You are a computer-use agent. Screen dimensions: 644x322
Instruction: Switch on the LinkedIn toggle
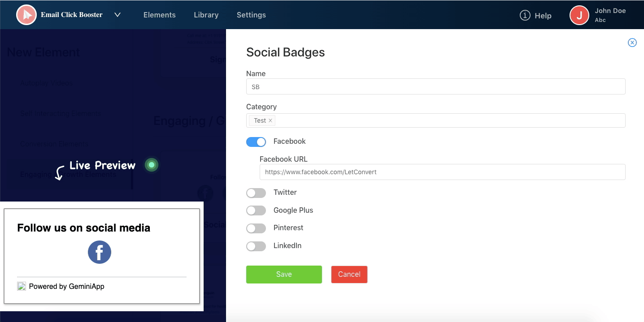256,246
